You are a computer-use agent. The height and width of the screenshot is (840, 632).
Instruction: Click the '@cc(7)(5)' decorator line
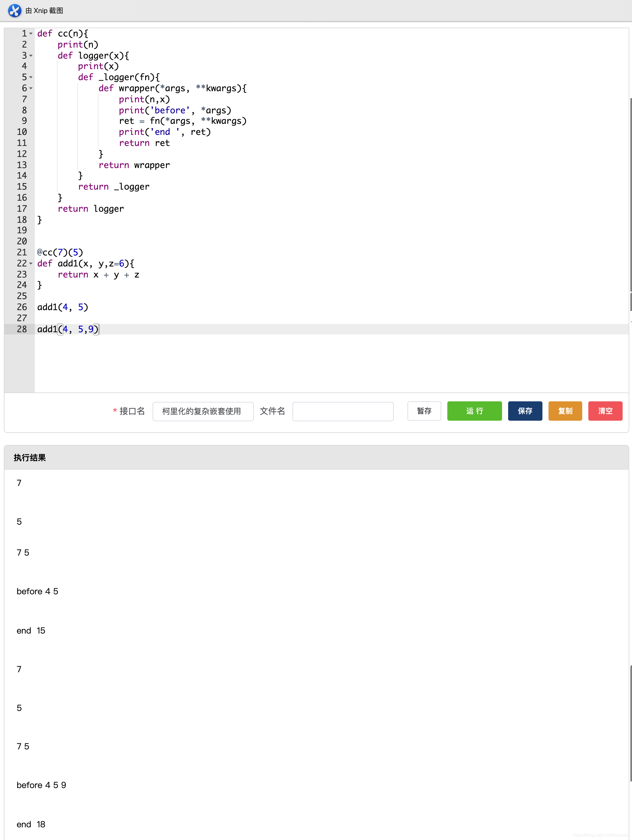pos(60,253)
